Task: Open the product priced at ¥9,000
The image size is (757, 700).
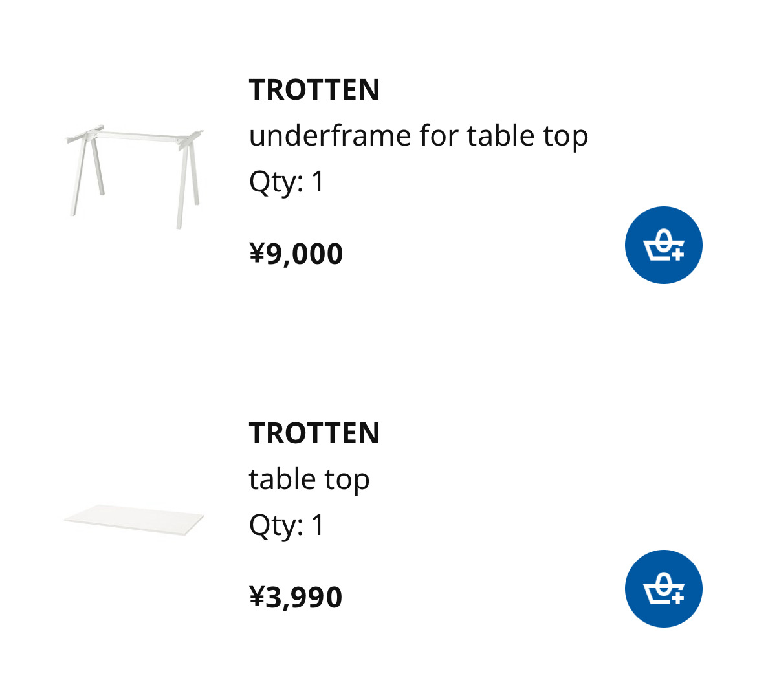Action: pyautogui.click(x=314, y=90)
